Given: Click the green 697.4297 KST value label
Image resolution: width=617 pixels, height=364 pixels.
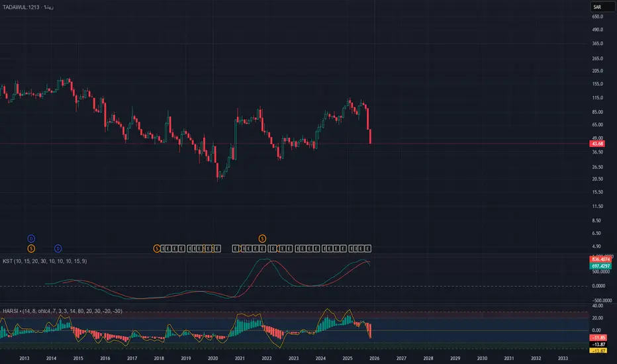Looking at the screenshot, I should [600, 266].
